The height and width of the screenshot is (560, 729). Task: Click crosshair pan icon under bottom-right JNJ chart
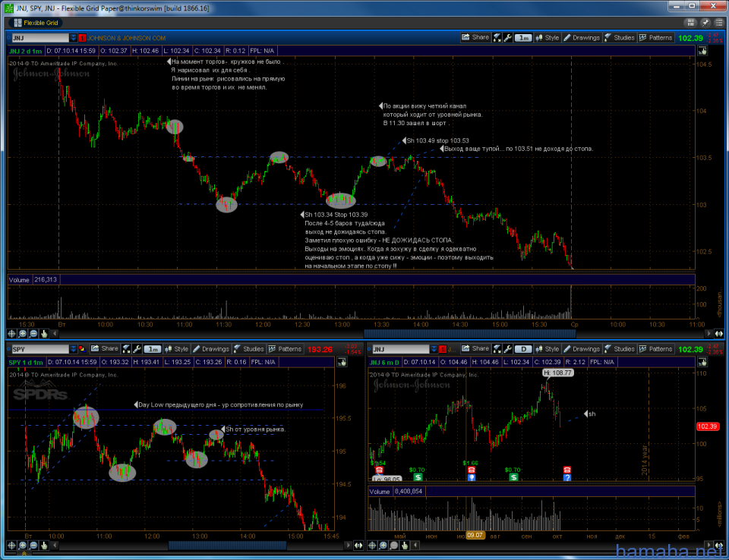click(372, 545)
